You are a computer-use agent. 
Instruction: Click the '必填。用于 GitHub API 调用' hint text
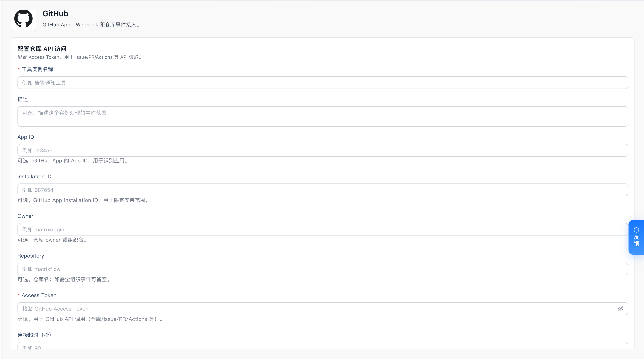point(91,319)
